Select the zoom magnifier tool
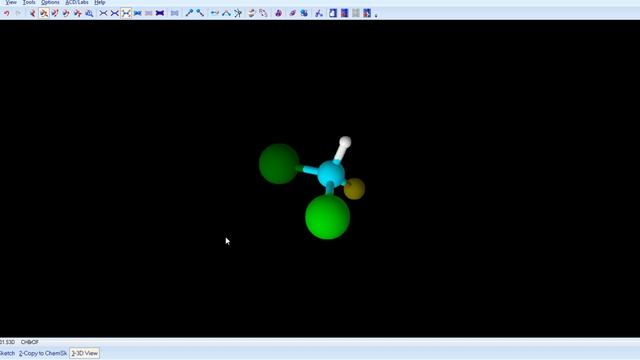Viewport: 640px width, 360px height. pyautogui.click(x=89, y=13)
